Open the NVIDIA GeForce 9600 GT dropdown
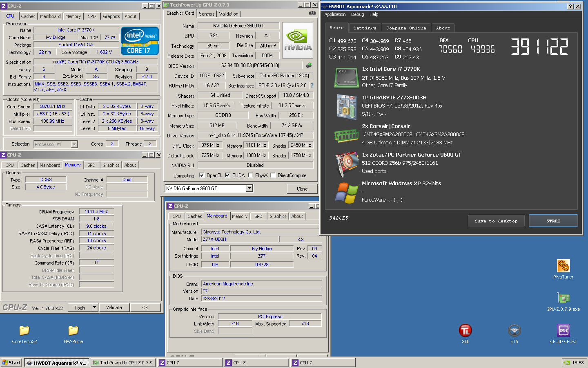 (249, 188)
